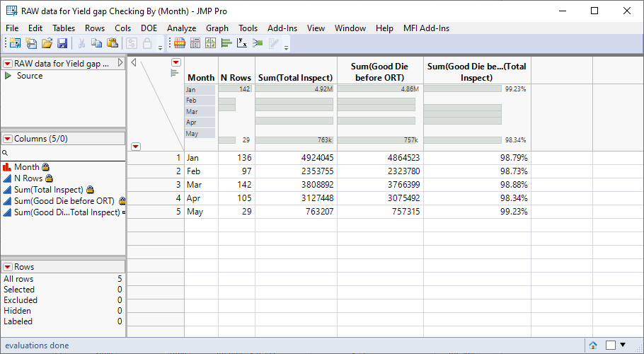Expand the table name red triangle menu
Image resolution: width=644 pixels, height=354 pixels.
pyautogui.click(x=8, y=64)
